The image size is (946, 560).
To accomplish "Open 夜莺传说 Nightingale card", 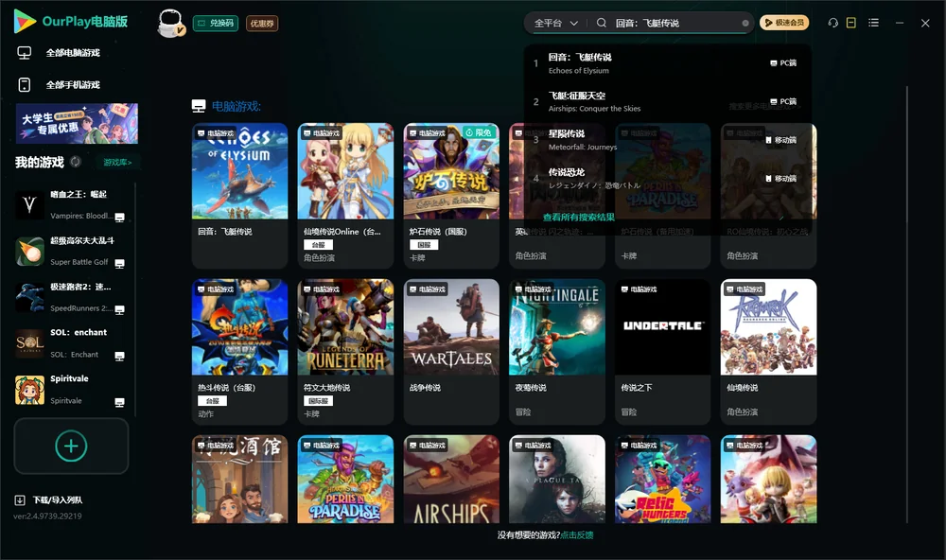I will [x=557, y=352].
